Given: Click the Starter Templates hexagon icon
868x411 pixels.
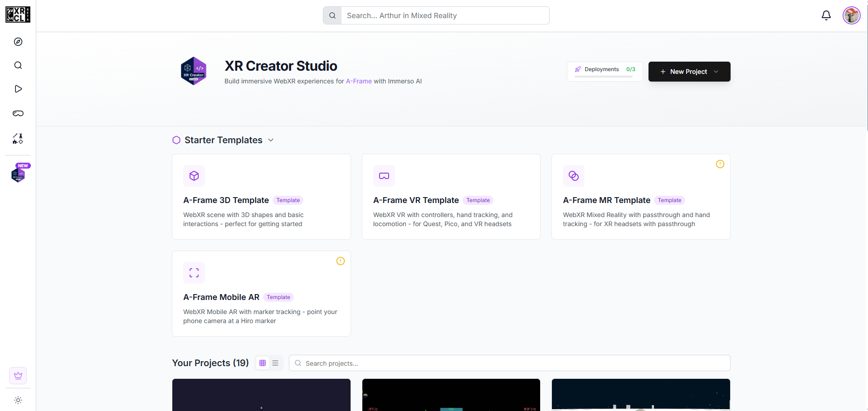Looking at the screenshot, I should [176, 140].
